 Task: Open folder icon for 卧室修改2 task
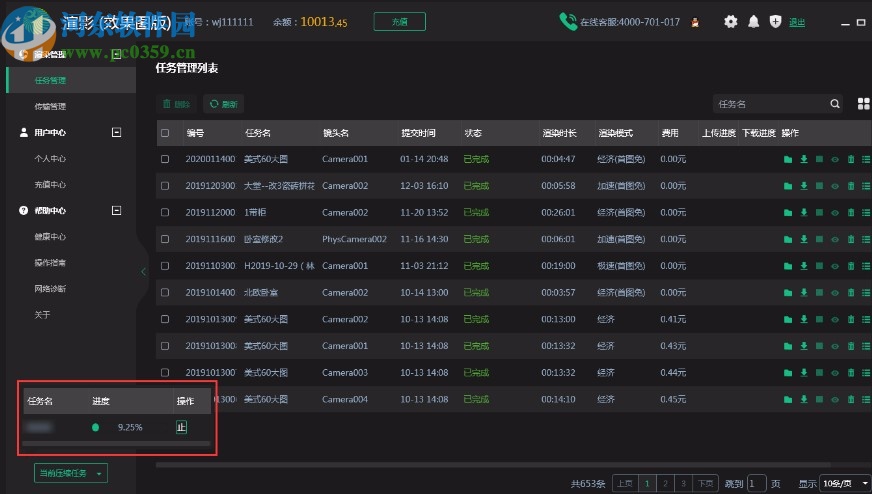(x=787, y=239)
